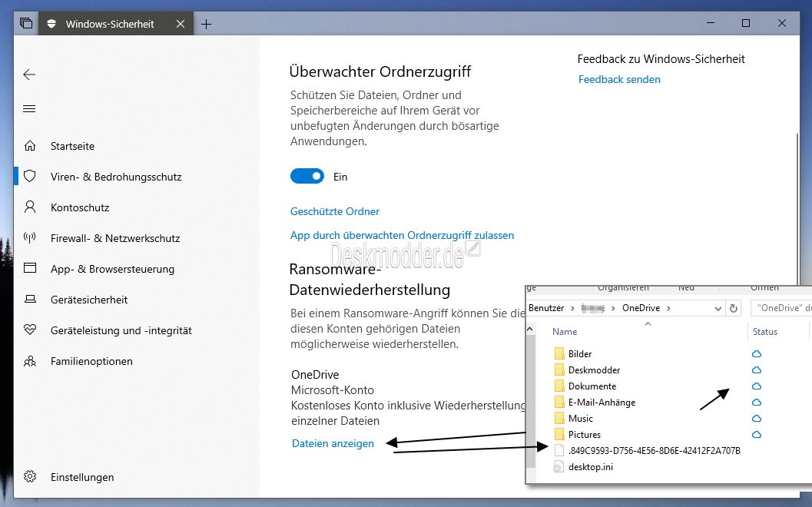Expand chevron after Benutzer in address bar
Screen dimensions: 812x507
tap(572, 308)
